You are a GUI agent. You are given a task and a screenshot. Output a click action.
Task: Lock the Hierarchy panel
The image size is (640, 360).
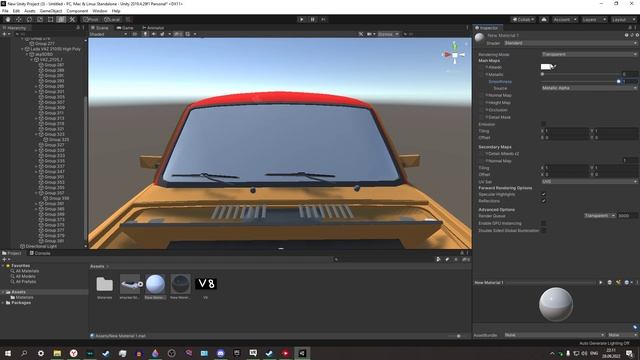tap(78, 28)
